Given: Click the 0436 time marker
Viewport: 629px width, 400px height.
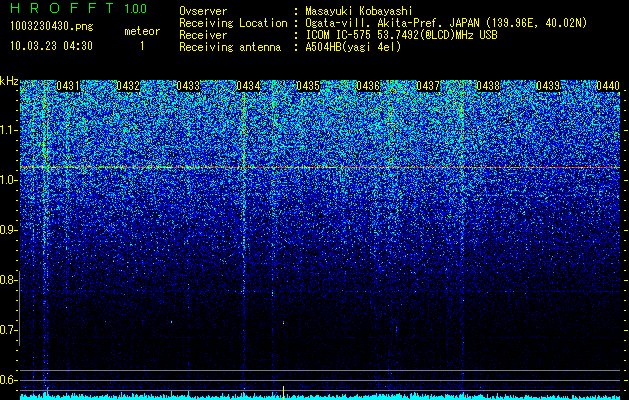Looking at the screenshot, I should 368,86.
